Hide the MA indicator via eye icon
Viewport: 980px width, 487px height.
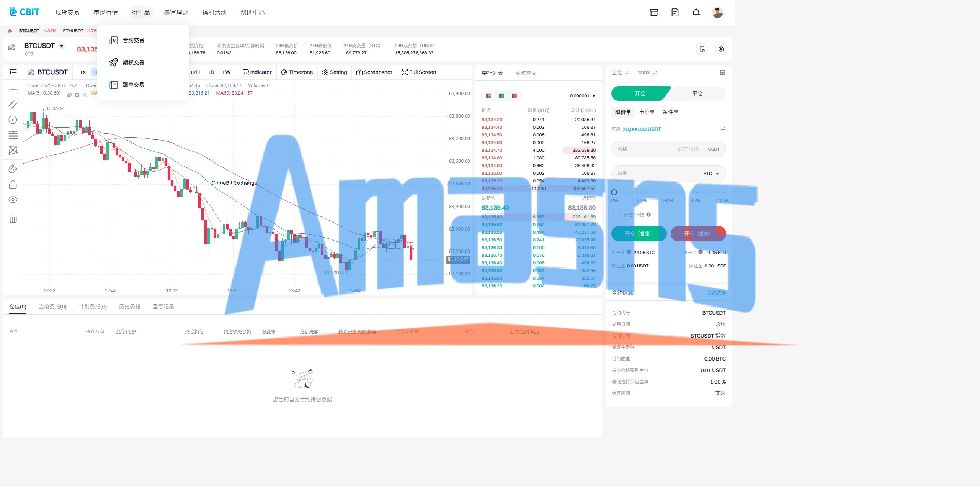coord(69,95)
